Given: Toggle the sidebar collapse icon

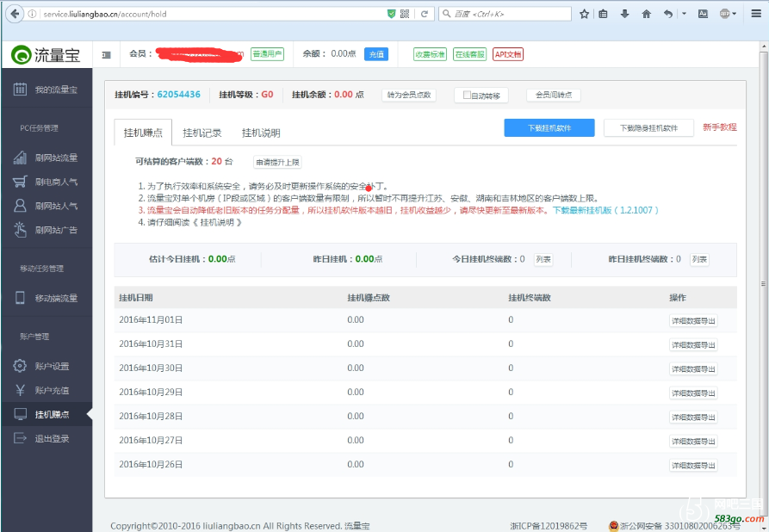Looking at the screenshot, I should coord(107,55).
